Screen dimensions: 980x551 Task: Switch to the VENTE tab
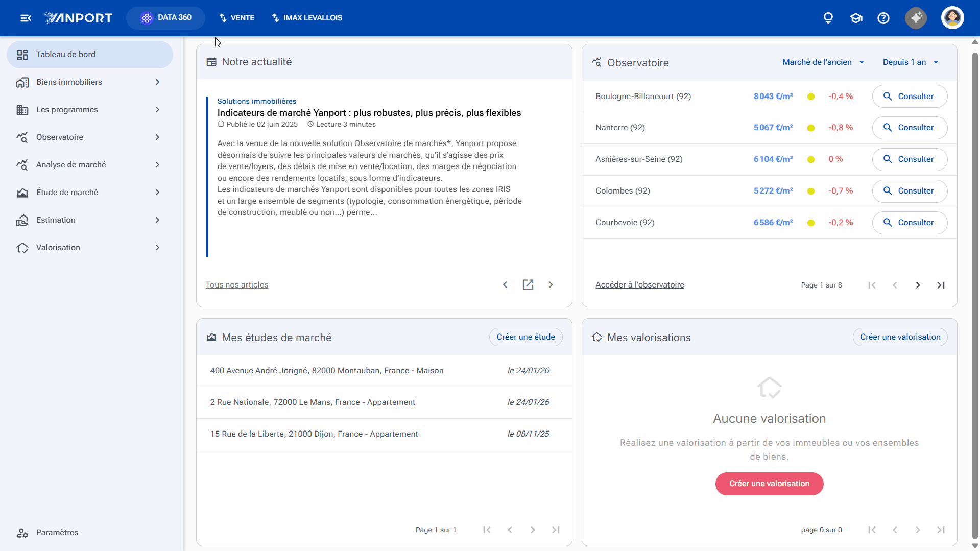[x=236, y=18]
